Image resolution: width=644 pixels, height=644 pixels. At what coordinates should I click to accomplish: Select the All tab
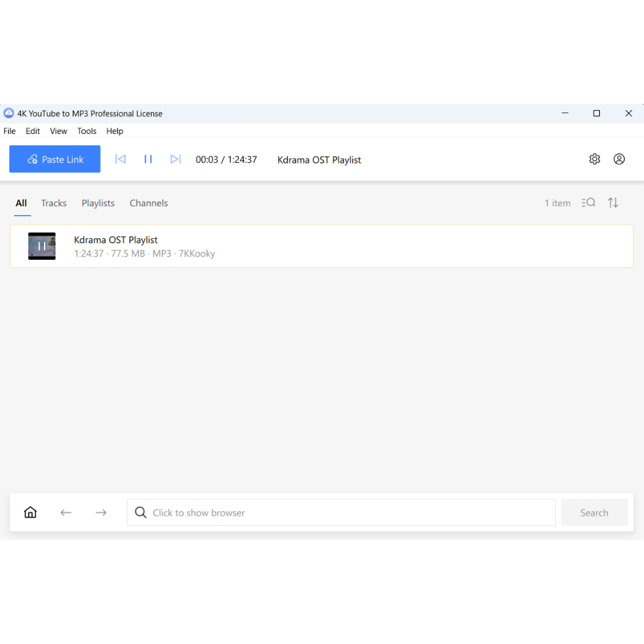pyautogui.click(x=21, y=203)
